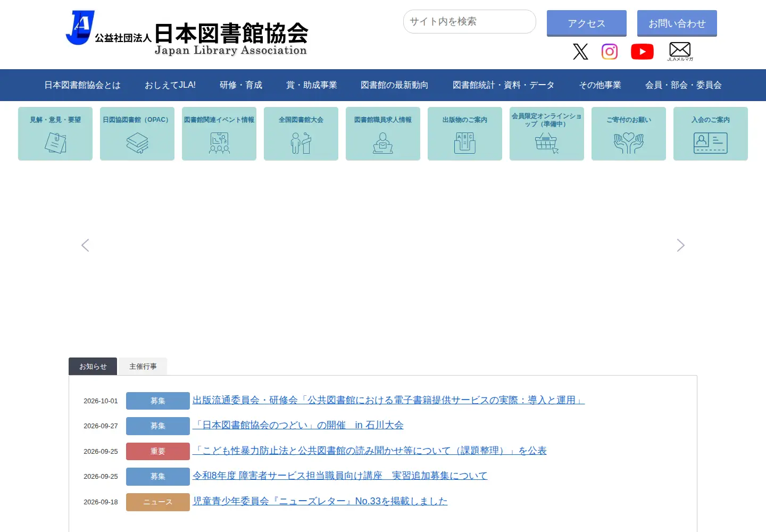Focus the サイト内を検索 search field
Screen dimensions: 766x532
(x=470, y=22)
